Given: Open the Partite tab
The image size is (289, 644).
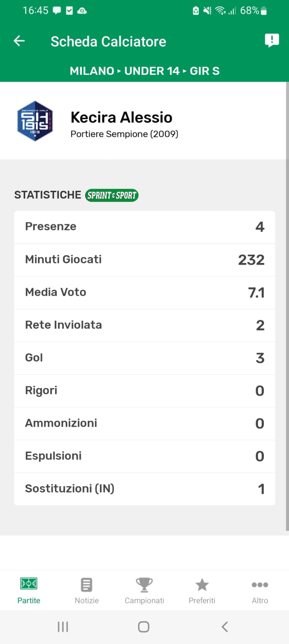Looking at the screenshot, I should pyautogui.click(x=29, y=591).
